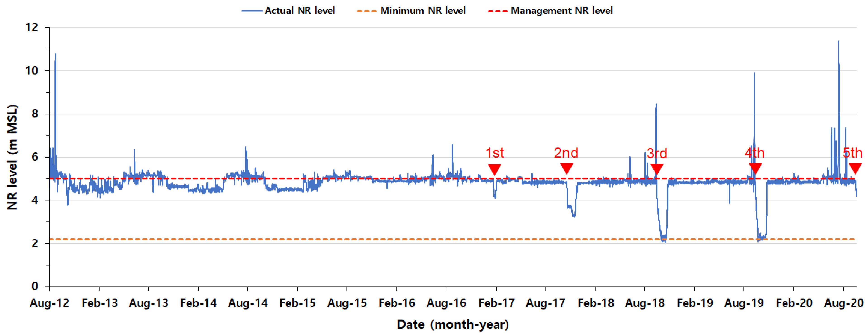This screenshot has width=868, height=336.
Task: Click the "2nd" red text label
Action: pyautogui.click(x=566, y=153)
